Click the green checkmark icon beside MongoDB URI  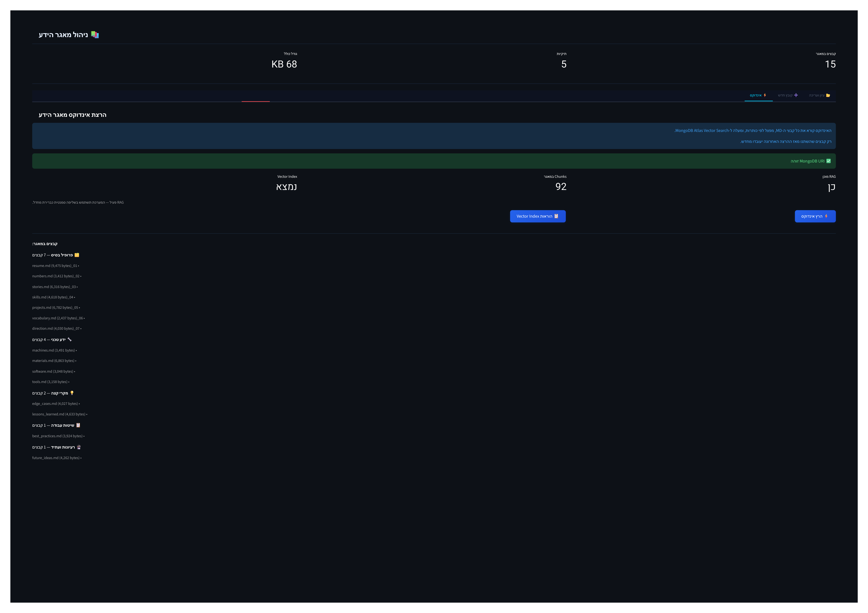pyautogui.click(x=828, y=161)
